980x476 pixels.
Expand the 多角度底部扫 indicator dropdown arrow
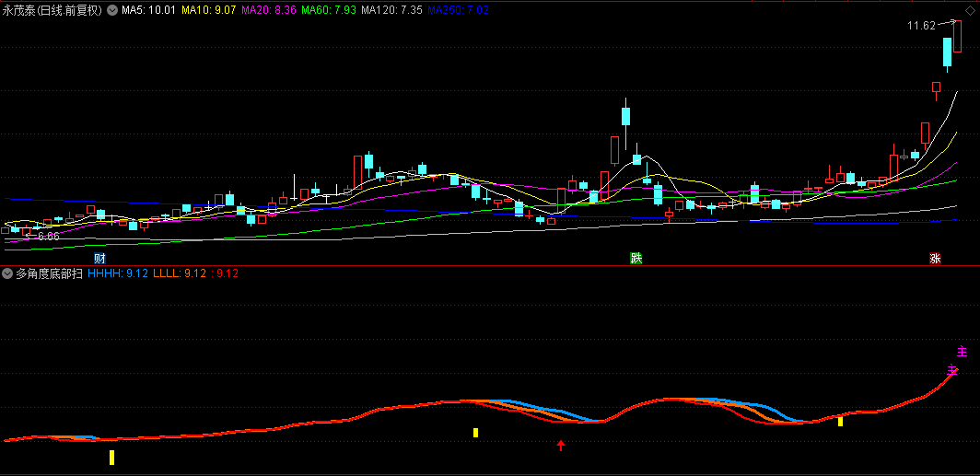[7, 273]
